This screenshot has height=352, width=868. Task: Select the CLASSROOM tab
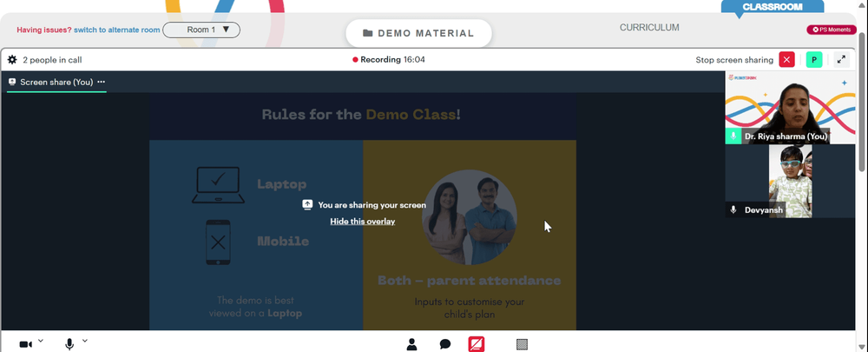pyautogui.click(x=773, y=7)
